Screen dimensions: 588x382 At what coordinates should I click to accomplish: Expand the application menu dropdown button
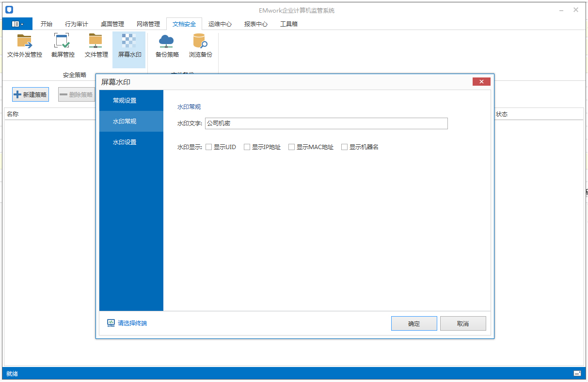(x=17, y=24)
